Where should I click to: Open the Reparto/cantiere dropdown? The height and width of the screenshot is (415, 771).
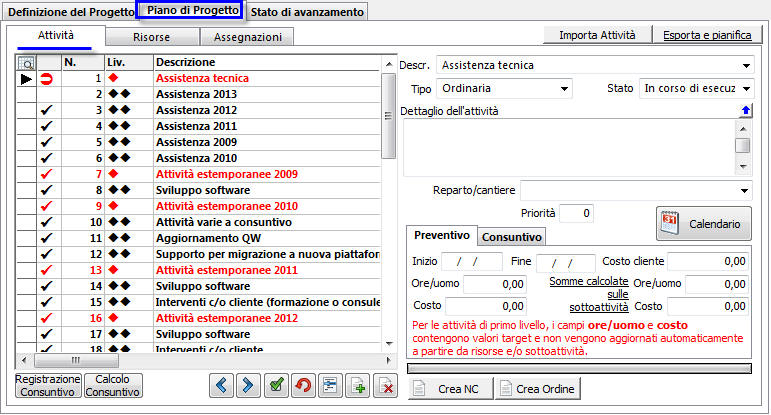point(745,189)
